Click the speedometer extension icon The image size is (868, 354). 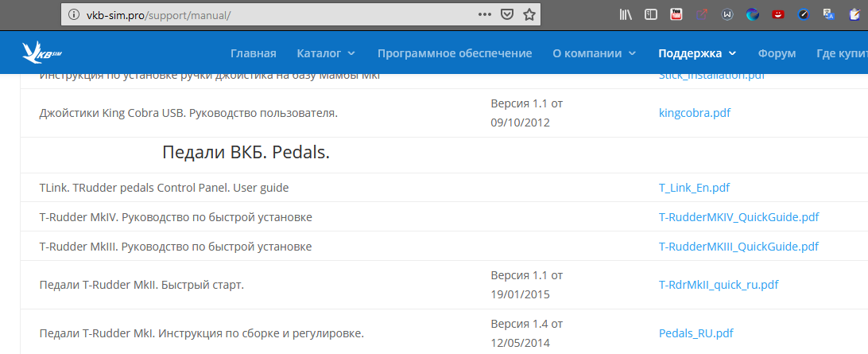pos(804,15)
